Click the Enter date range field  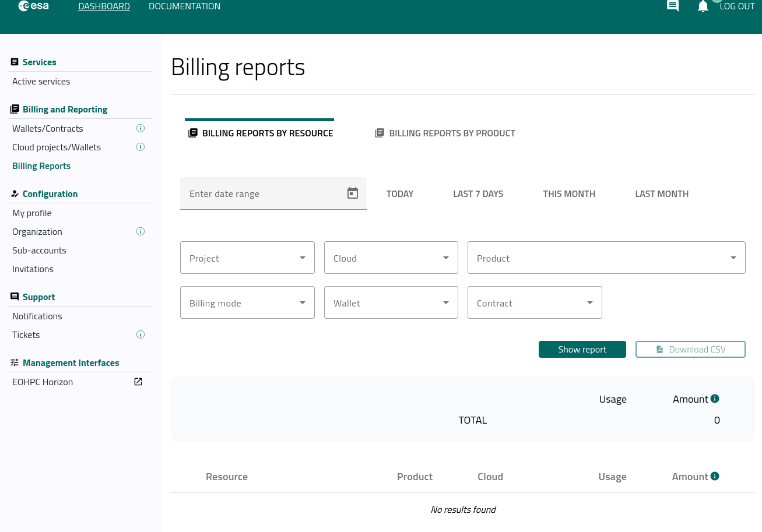pos(262,193)
